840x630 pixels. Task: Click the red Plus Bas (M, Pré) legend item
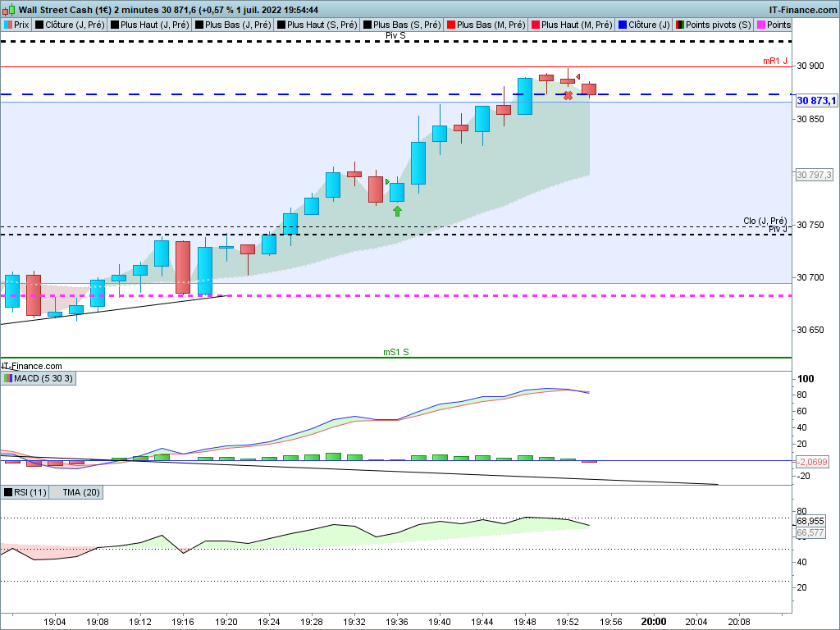point(486,25)
